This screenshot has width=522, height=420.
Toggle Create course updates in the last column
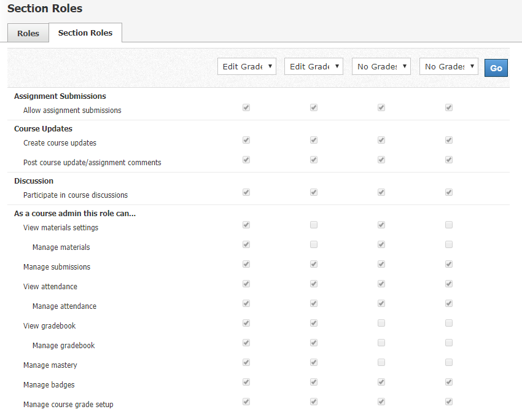(x=449, y=140)
